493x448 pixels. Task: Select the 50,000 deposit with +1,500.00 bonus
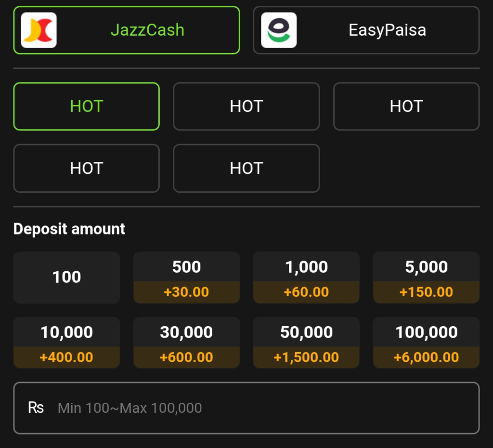[x=306, y=343]
